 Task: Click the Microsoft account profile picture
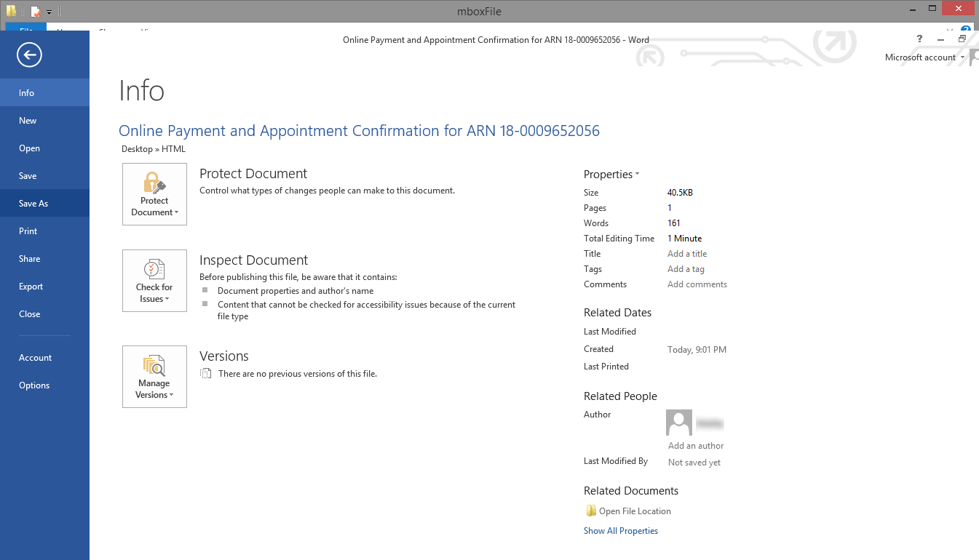[974, 57]
